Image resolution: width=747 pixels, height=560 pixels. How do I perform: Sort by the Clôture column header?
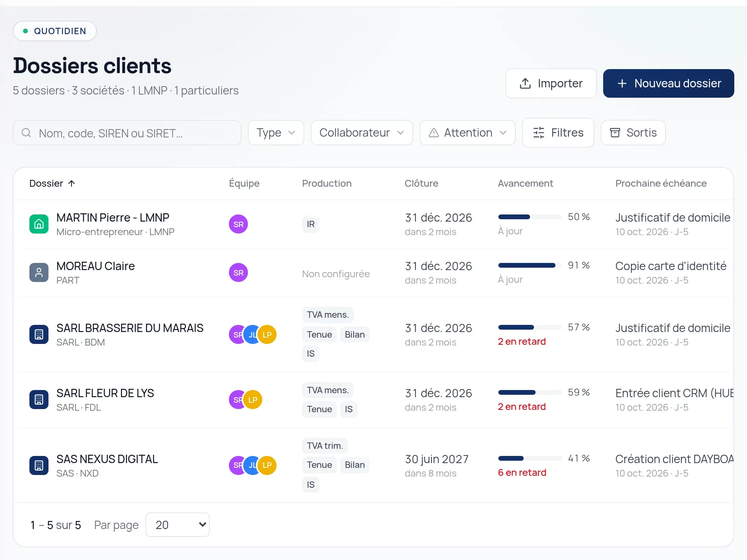point(421,183)
